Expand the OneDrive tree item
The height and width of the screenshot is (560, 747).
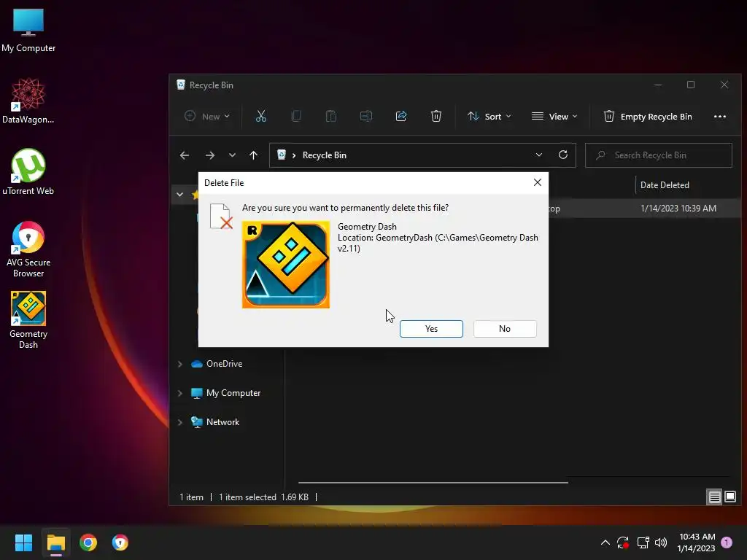click(x=179, y=364)
